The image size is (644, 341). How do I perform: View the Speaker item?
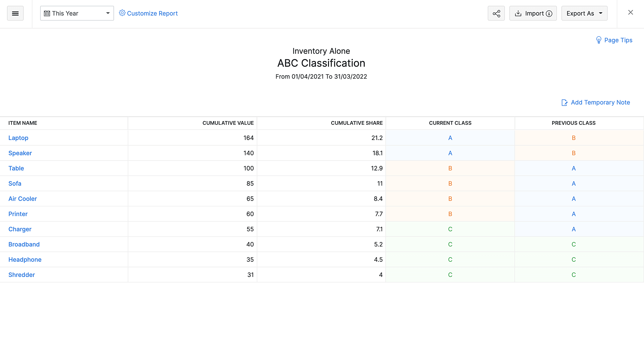click(20, 153)
